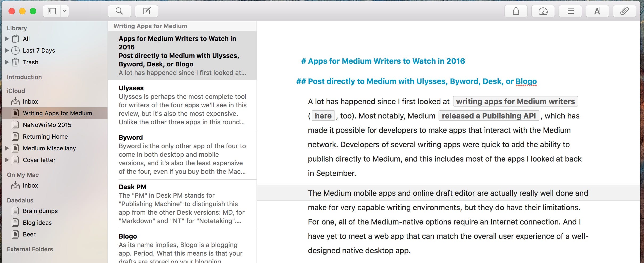644x263 pixels.
Task: Click the search magnifier button
Action: [119, 11]
